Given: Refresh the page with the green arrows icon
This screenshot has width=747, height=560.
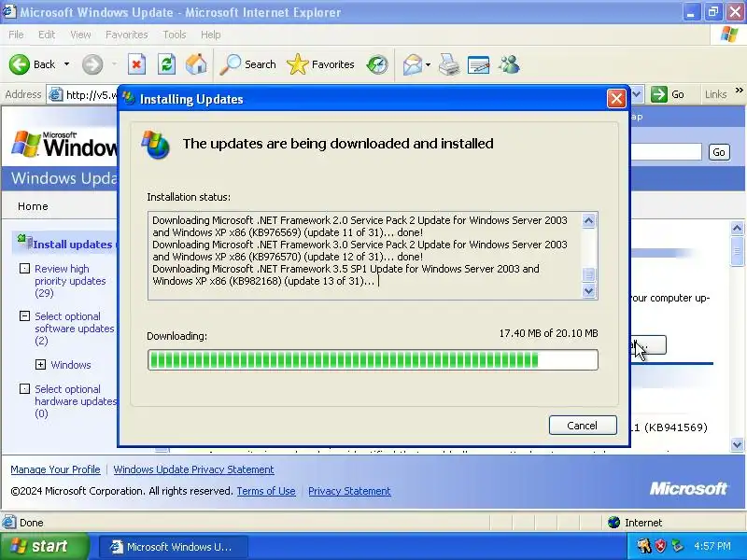Looking at the screenshot, I should point(167,64).
